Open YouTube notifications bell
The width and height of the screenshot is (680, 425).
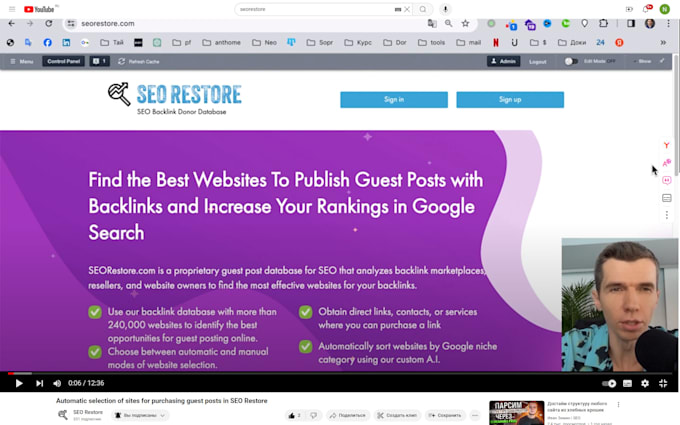(x=647, y=9)
